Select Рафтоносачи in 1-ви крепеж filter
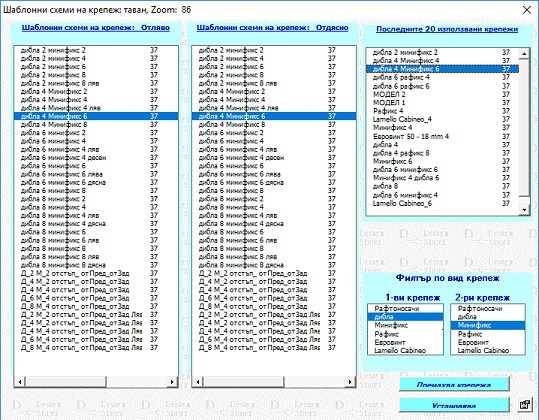The image size is (539, 420). coord(405,308)
